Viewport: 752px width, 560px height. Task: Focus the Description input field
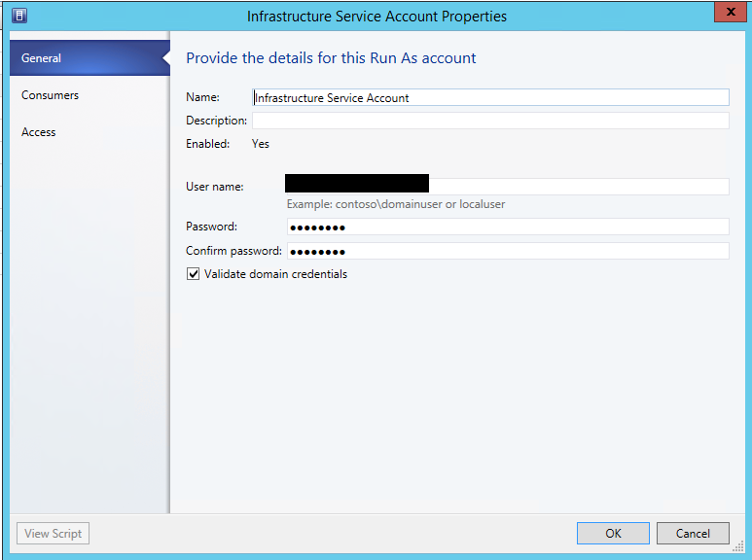[x=489, y=121]
